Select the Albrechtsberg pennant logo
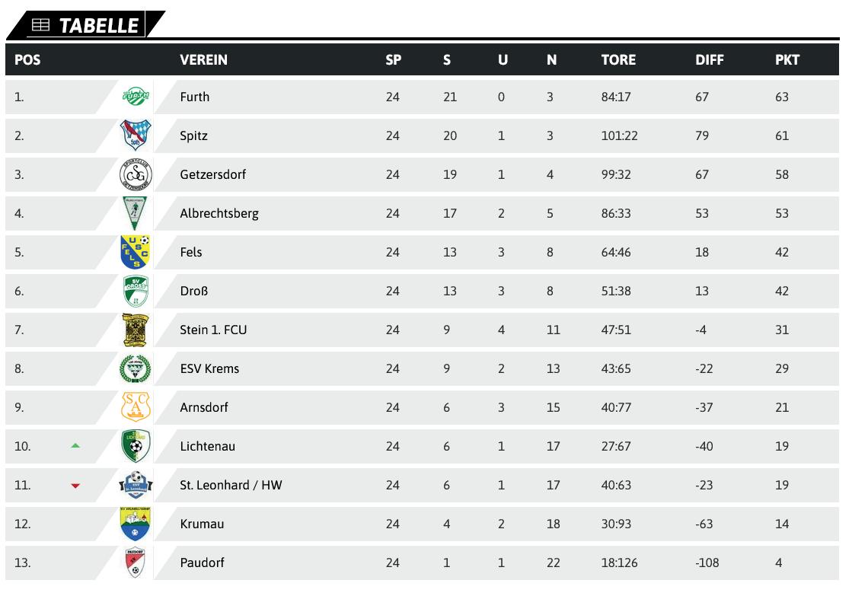 click(135, 213)
